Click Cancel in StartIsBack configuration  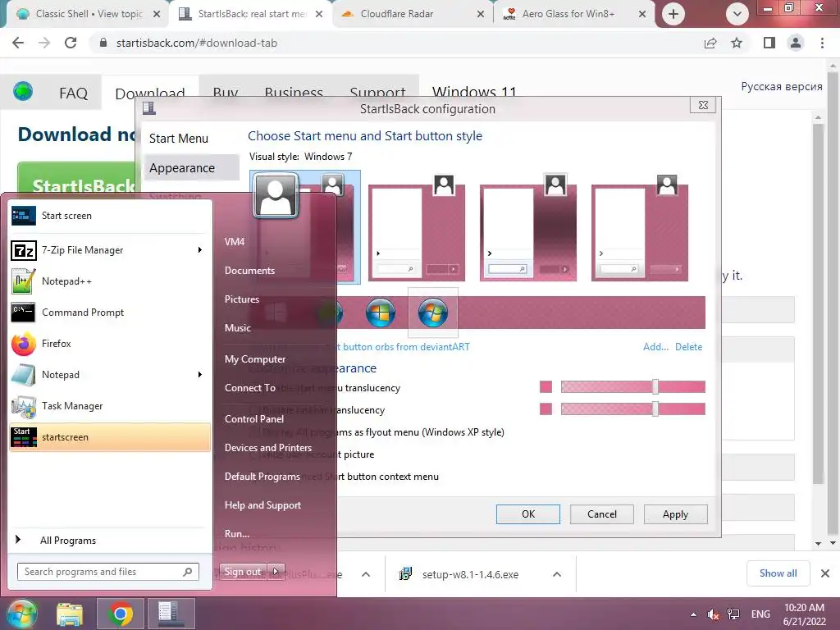pyautogui.click(x=602, y=514)
